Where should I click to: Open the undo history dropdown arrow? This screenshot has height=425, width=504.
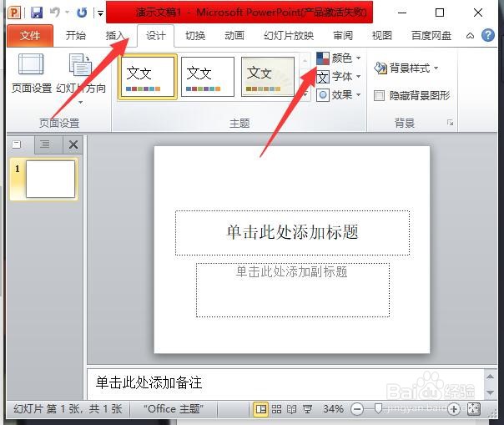[x=68, y=13]
